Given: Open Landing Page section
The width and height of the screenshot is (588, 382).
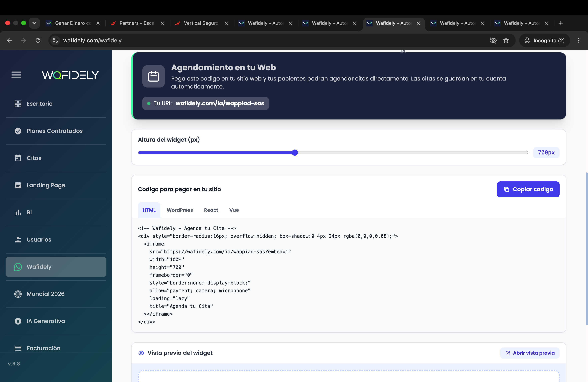Looking at the screenshot, I should pos(56,185).
